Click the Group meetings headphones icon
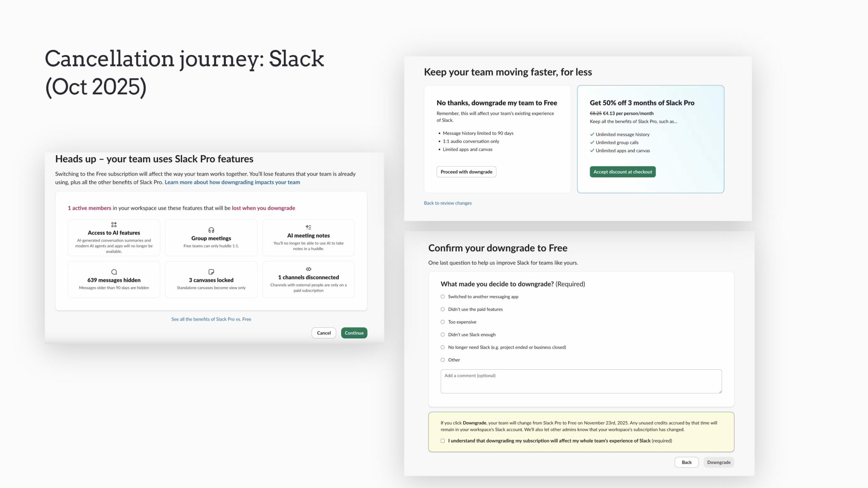 tap(211, 230)
